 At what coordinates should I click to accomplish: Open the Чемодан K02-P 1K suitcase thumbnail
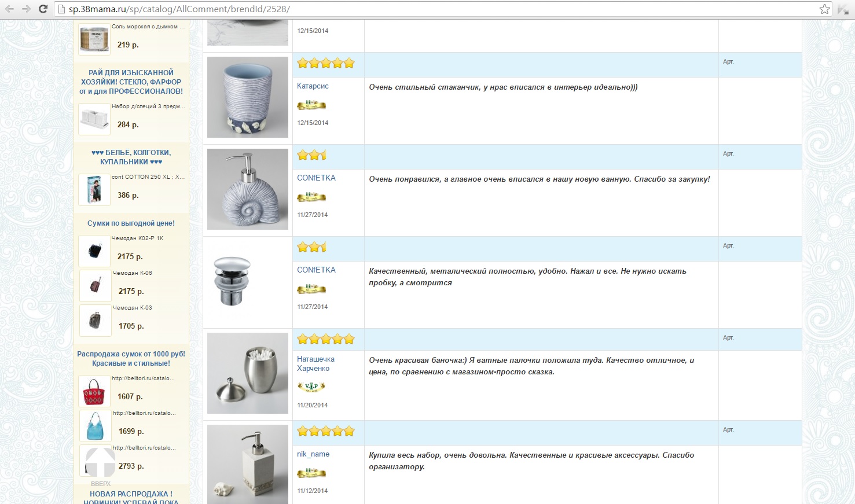coord(94,251)
